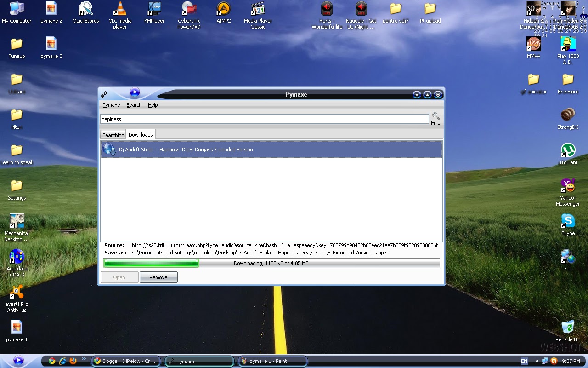Select the CyberLink PowerDVD icon
This screenshot has width=588, height=368.
click(189, 15)
